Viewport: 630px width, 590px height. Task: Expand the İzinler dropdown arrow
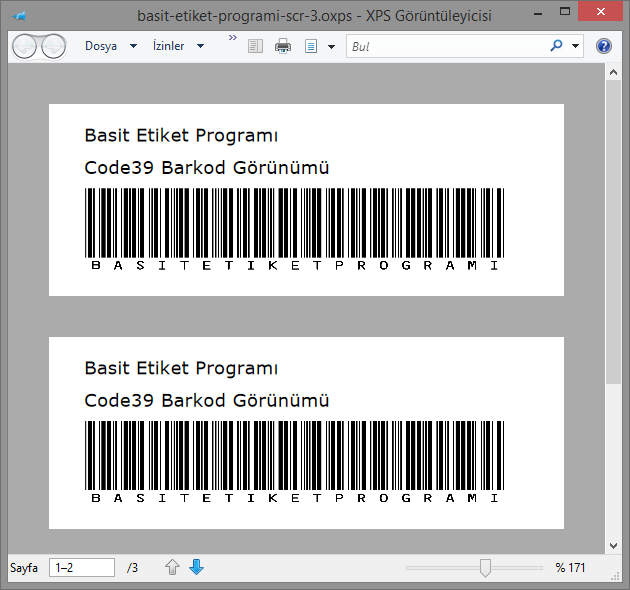tap(200, 46)
